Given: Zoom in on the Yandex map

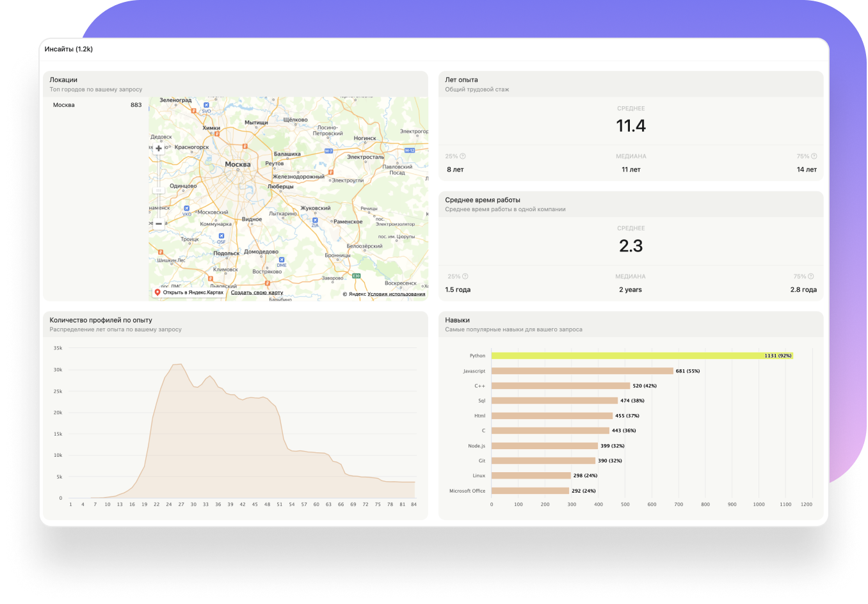Looking at the screenshot, I should 159,148.
